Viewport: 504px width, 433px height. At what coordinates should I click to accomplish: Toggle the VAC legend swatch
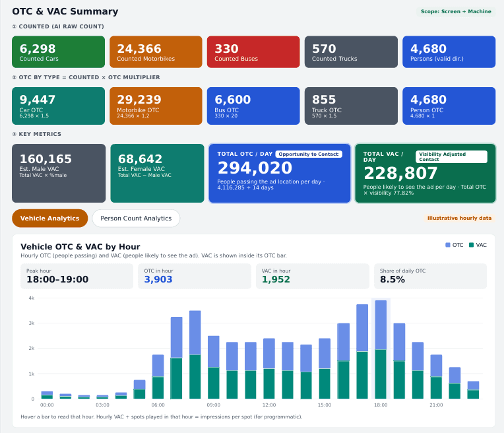point(471,245)
